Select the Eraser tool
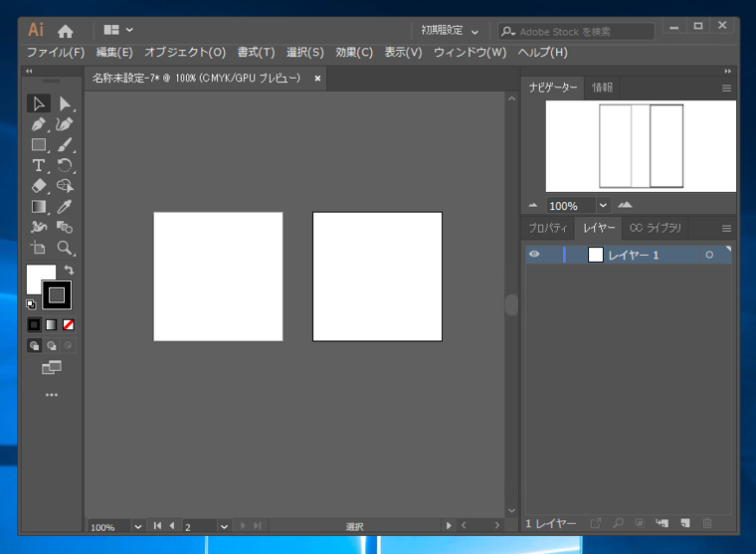The image size is (756, 554). pyautogui.click(x=39, y=186)
